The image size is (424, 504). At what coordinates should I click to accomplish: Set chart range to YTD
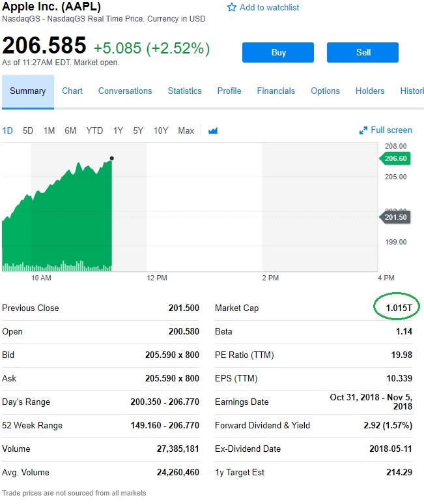click(x=94, y=130)
